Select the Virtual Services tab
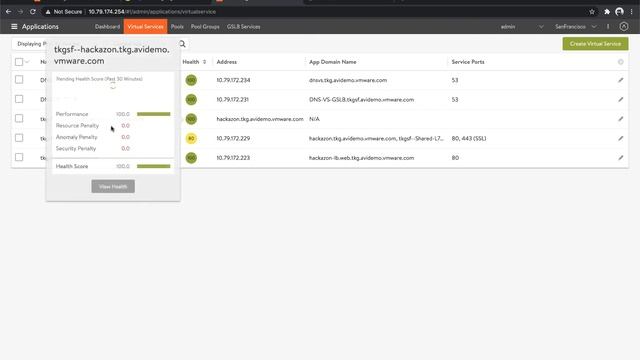 (145, 27)
